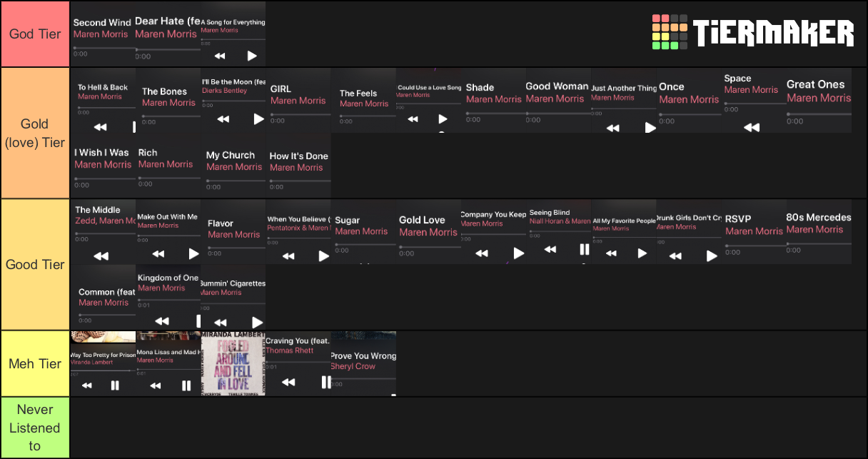Select the Flavor song tile

click(x=233, y=232)
